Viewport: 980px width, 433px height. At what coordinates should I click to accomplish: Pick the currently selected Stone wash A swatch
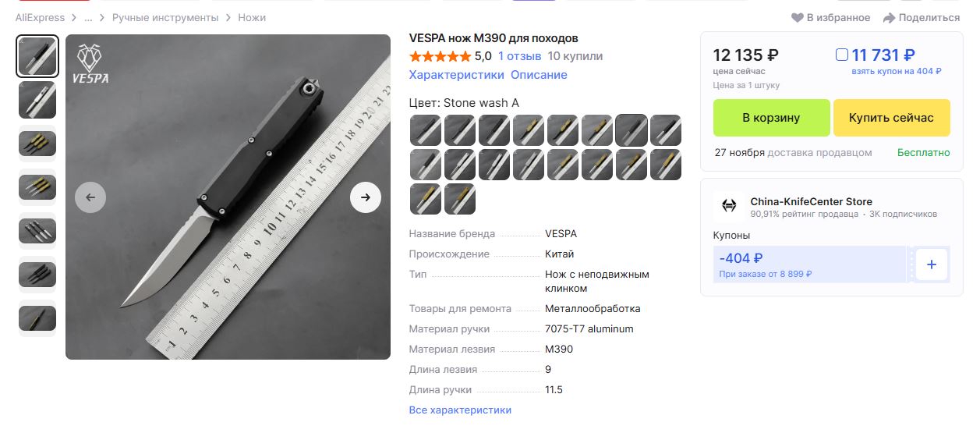click(x=632, y=130)
